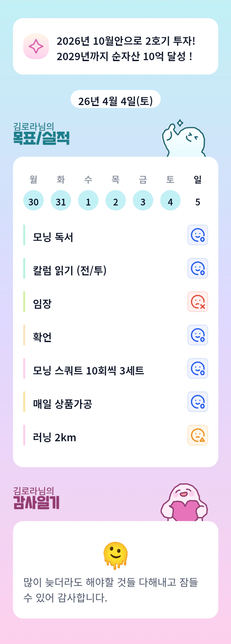The image size is (231, 644).
Task: Select Saturday date 4 circle
Action: point(170,201)
